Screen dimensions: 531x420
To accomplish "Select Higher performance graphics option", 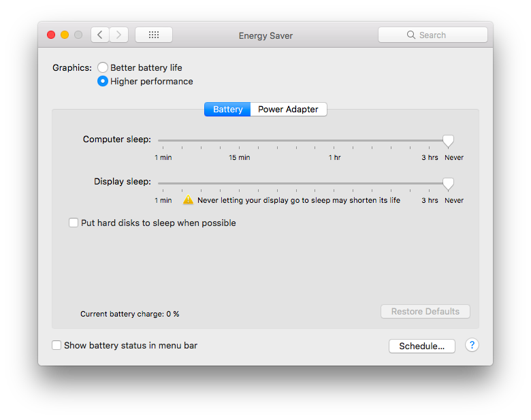I will 103,81.
